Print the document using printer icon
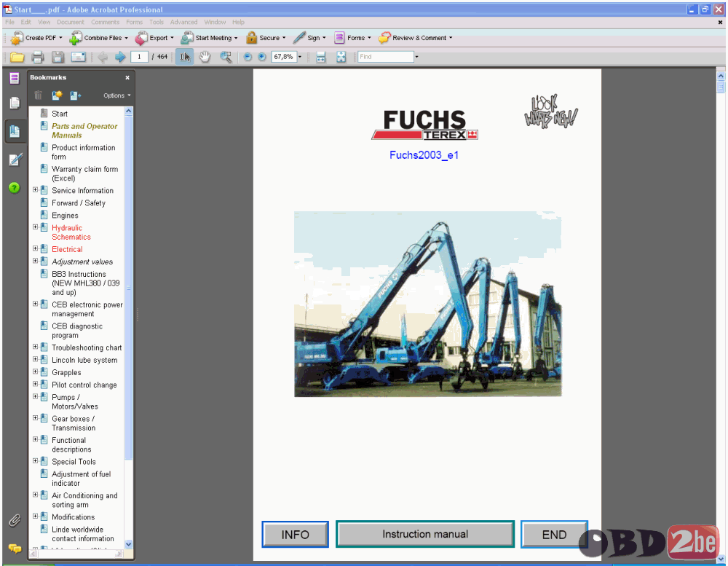Viewport: 728px width, 566px height. click(x=38, y=57)
